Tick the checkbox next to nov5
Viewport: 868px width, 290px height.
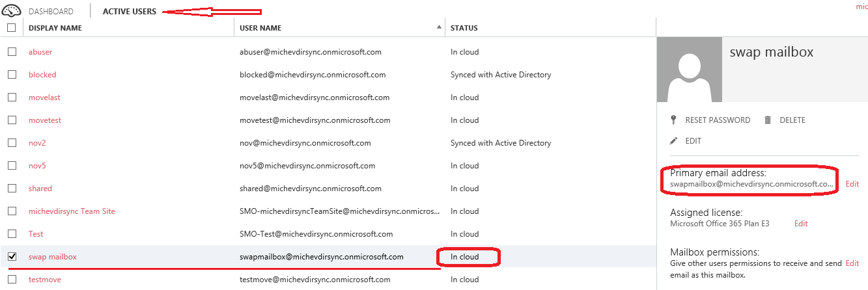click(12, 166)
